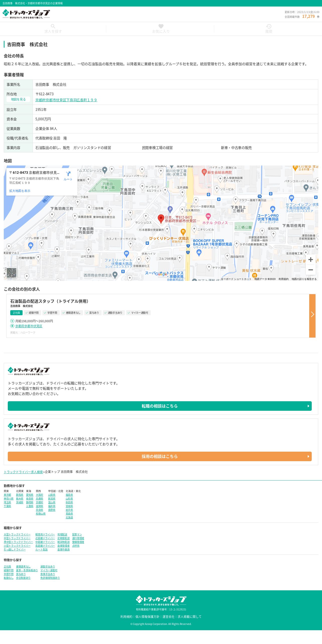Click the 採用の相談はこちら orange button
Viewport: 322px width, 644px height.
tap(160, 456)
